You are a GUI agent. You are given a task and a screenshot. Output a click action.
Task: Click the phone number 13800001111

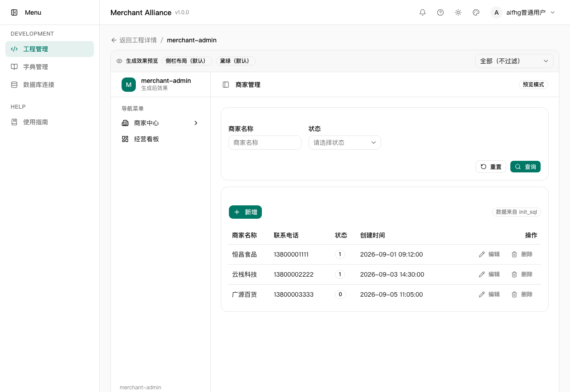pos(291,254)
